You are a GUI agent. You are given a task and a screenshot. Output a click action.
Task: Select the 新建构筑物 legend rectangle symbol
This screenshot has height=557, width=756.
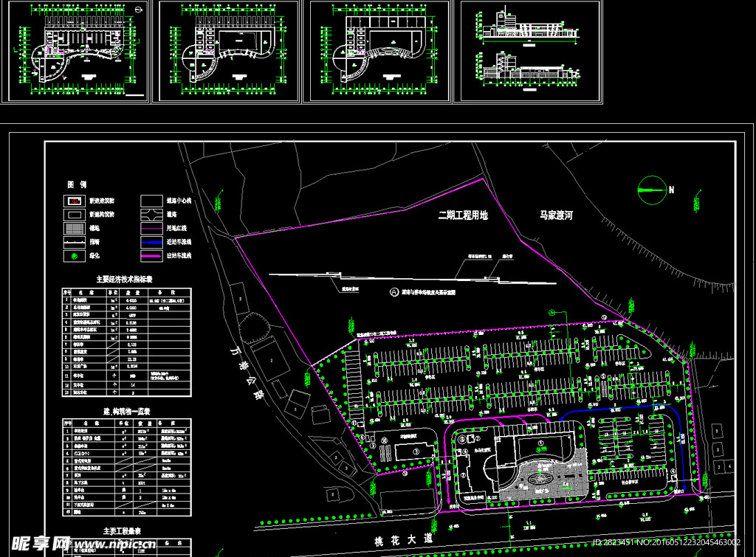pyautogui.click(x=75, y=214)
